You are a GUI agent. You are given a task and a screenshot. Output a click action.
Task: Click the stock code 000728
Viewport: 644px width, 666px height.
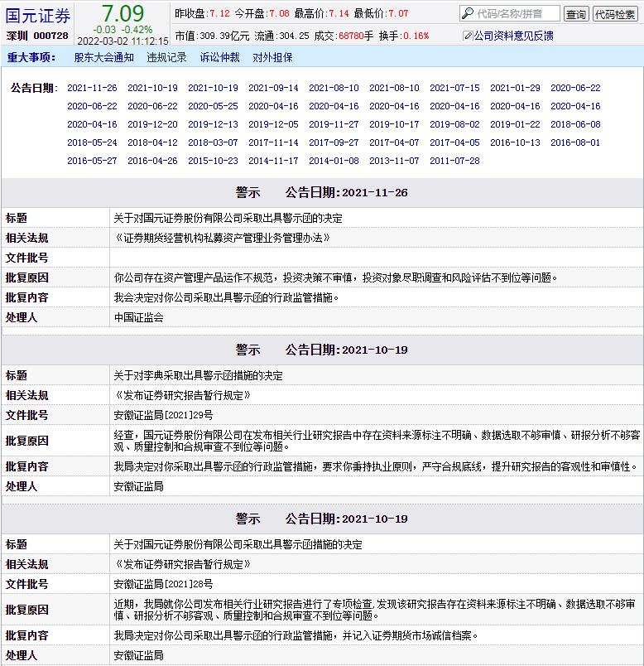coord(51,36)
